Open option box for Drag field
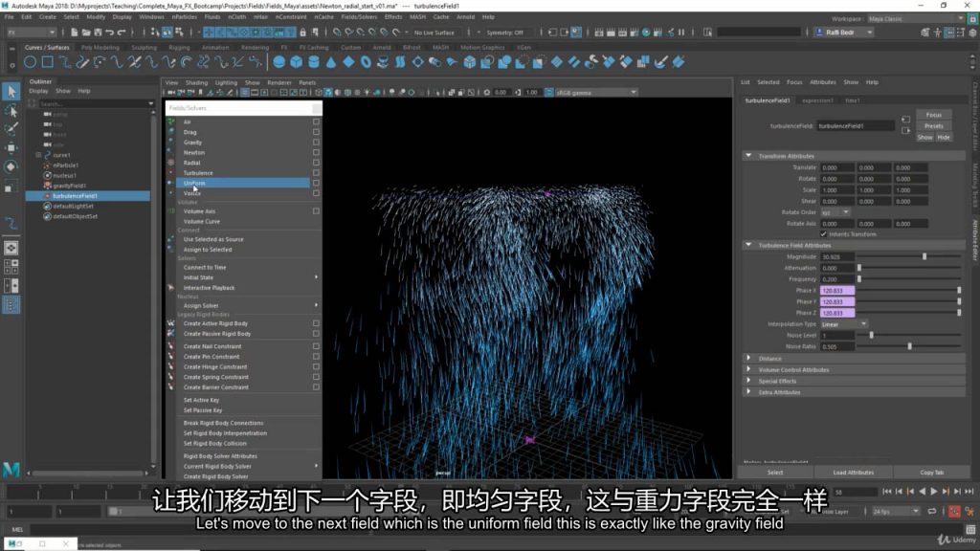Screen dimensions: 980x551 316,132
